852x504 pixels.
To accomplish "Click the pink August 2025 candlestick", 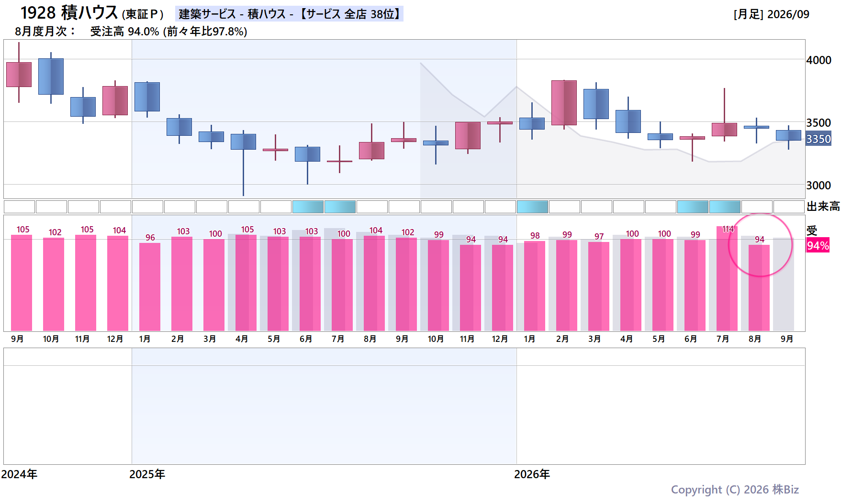I will tap(371, 151).
